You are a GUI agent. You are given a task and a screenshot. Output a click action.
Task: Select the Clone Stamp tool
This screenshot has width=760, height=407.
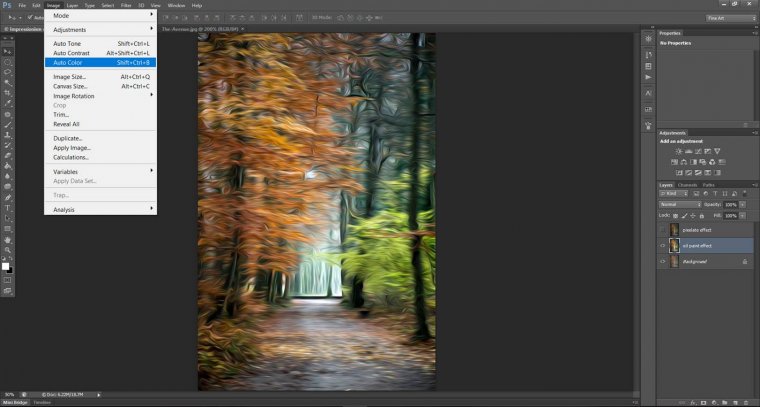(7, 135)
